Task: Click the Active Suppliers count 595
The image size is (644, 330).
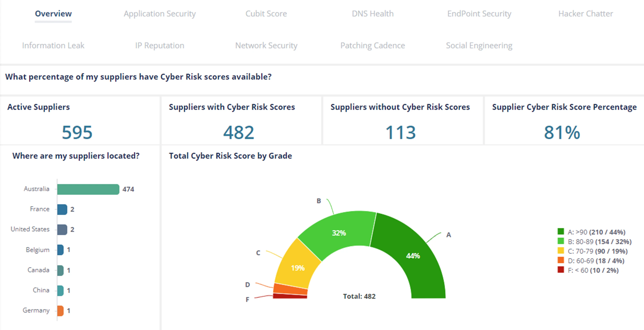Action: pyautogui.click(x=77, y=133)
